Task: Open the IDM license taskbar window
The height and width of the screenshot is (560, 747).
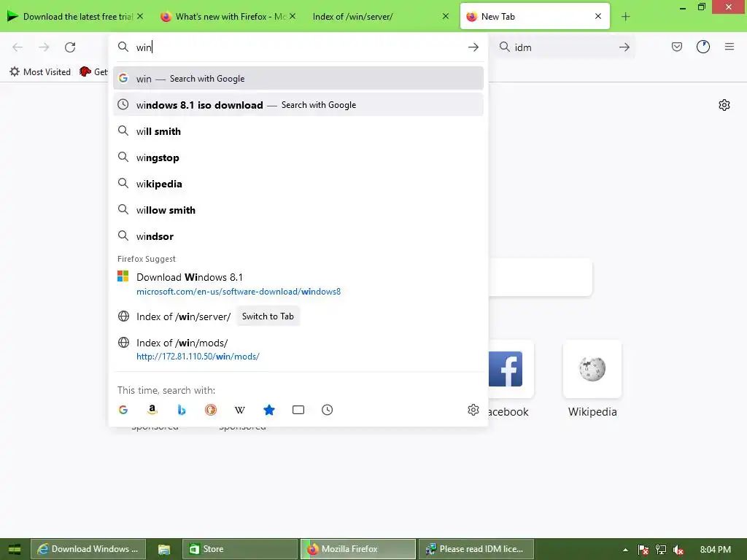Action: 476,549
